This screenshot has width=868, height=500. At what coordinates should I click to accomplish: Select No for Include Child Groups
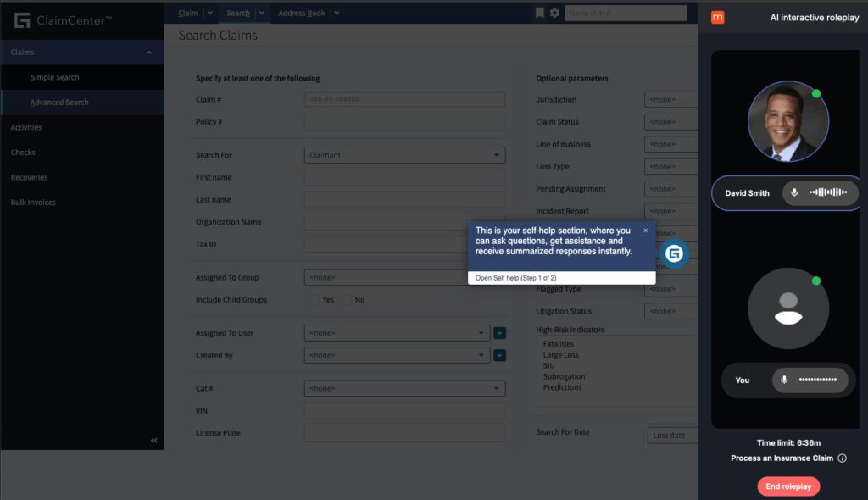[346, 300]
